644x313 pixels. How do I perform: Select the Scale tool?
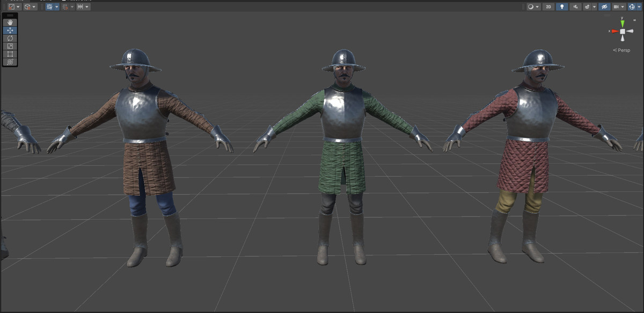click(x=10, y=46)
